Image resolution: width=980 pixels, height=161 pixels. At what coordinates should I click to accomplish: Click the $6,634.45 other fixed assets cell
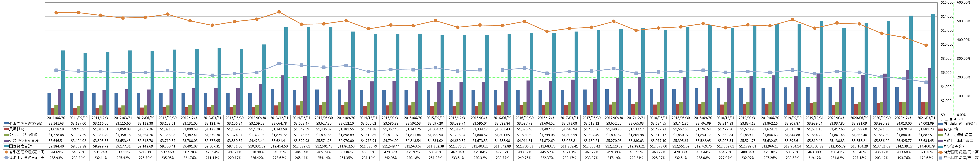(926, 141)
